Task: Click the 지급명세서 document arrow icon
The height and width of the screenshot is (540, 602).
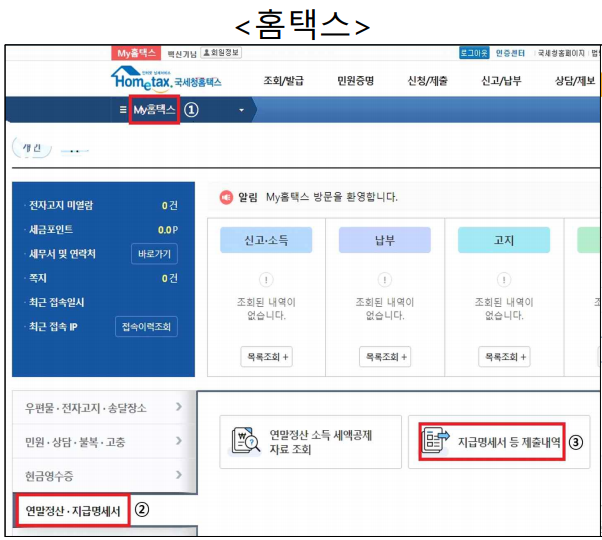Action: 435,441
